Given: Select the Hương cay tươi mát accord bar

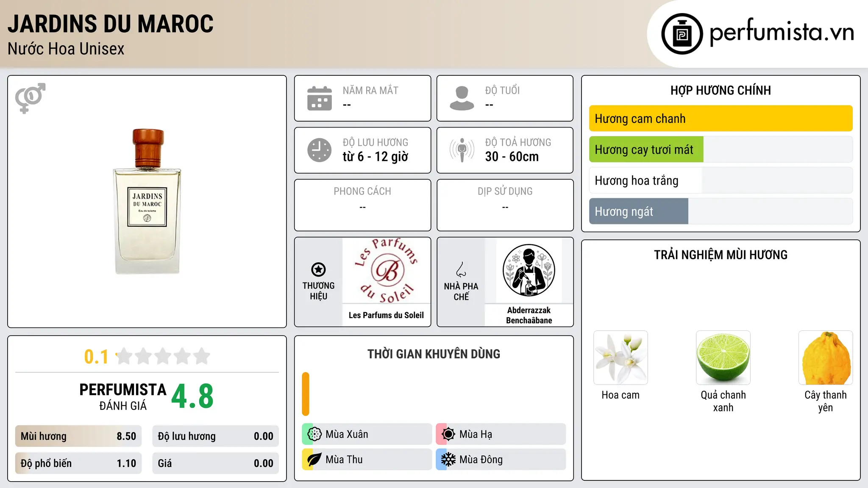Looking at the screenshot, I should click(721, 150).
